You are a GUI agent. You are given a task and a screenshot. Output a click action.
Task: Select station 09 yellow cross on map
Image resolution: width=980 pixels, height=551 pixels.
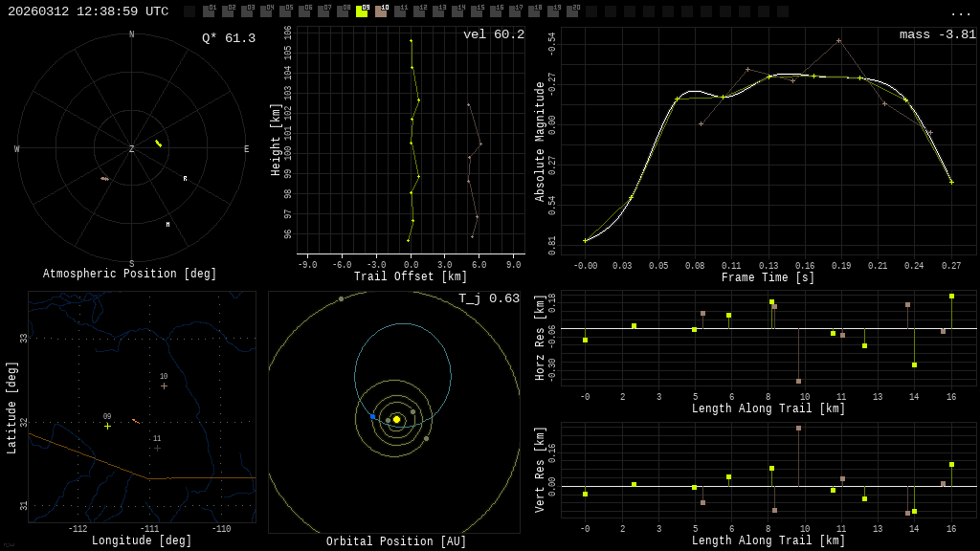pos(107,426)
